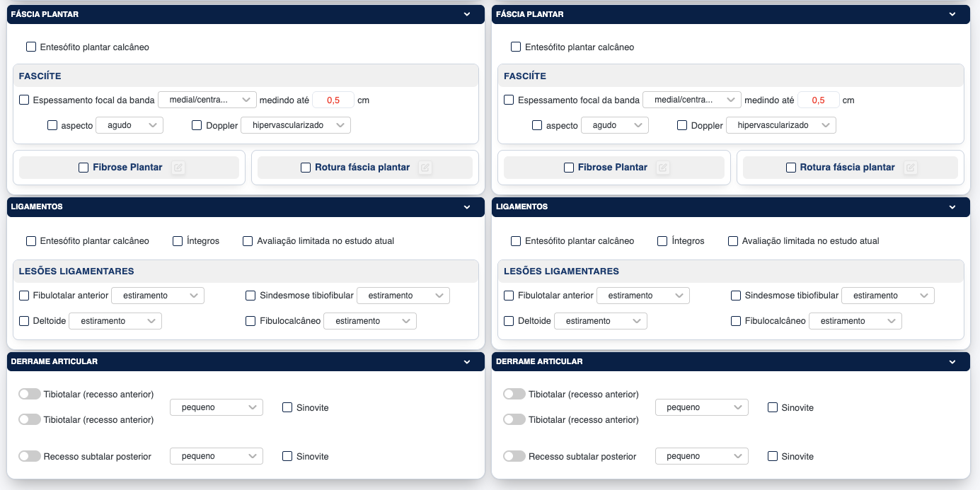Tick Avaliação limitada no estudo atual, left panel

248,241
